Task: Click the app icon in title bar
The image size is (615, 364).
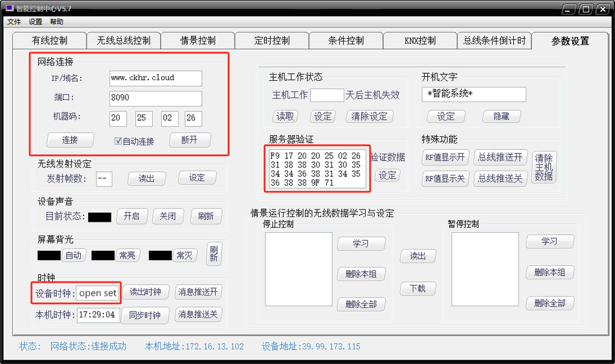Action: tap(10, 8)
